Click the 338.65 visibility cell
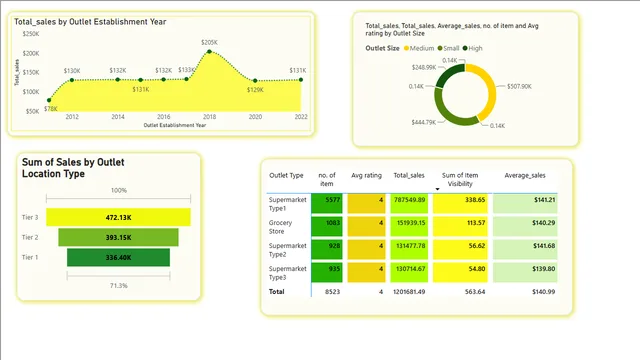Screen dimensions: 640x360 tap(460, 204)
